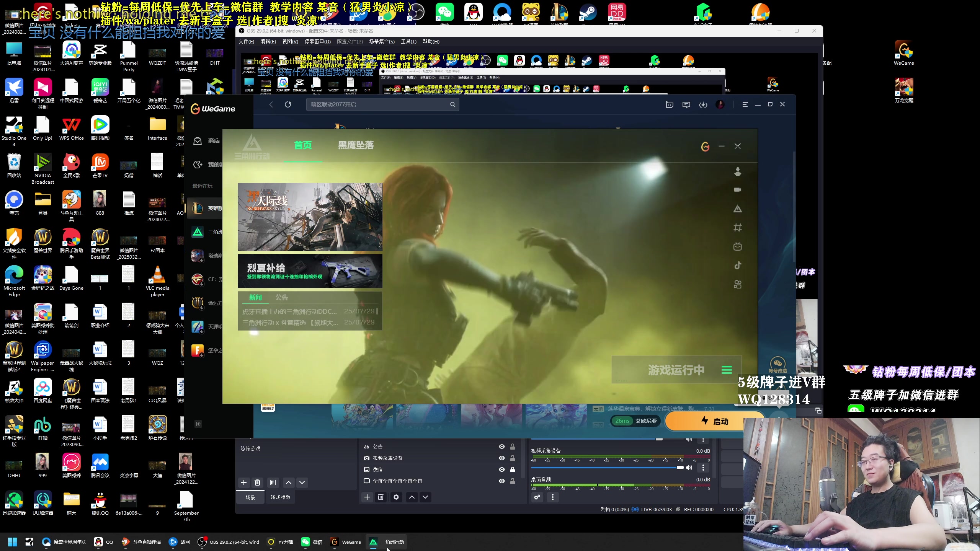Open the 天际线 promotional banner
The height and width of the screenshot is (551, 980).
coord(310,217)
